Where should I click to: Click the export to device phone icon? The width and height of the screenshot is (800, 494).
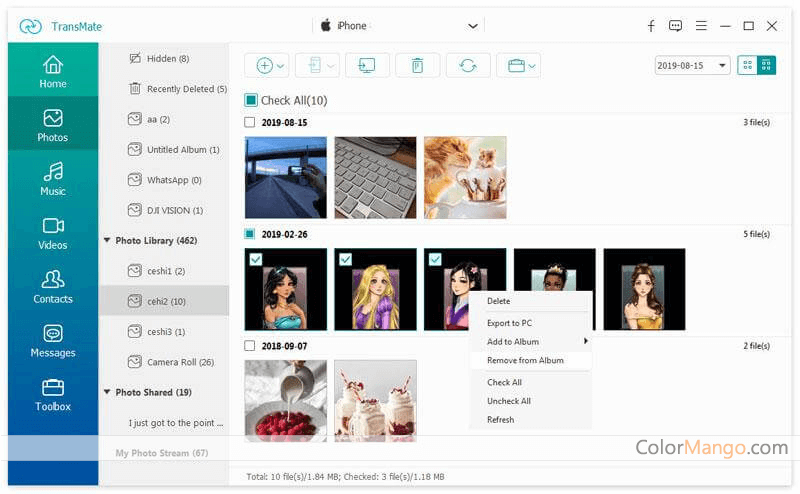[x=315, y=66]
